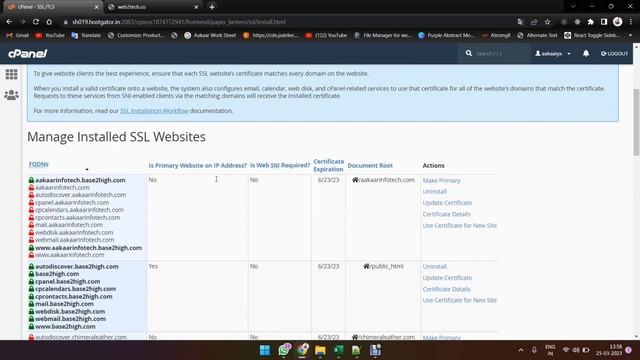The width and height of the screenshot is (640, 360).
Task: Open Chrome tab search dropdown
Action: coord(573,7)
